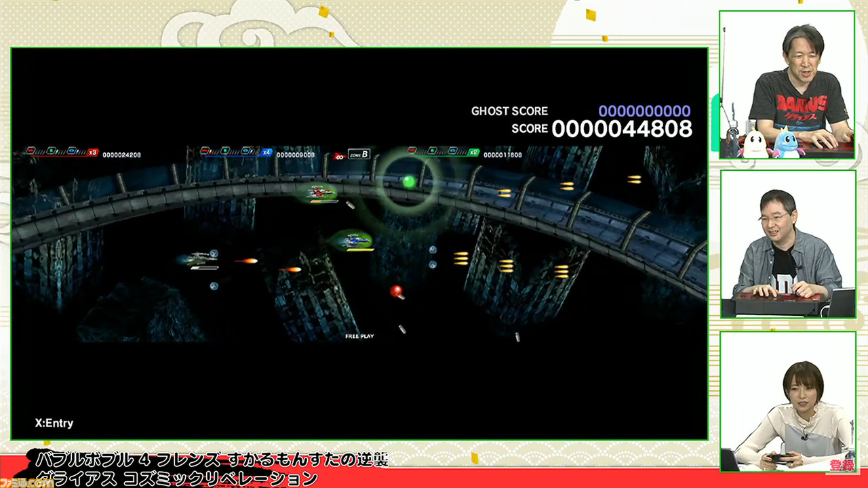
Task: Click the red missile gauge icon of player one
Action: [x=31, y=150]
